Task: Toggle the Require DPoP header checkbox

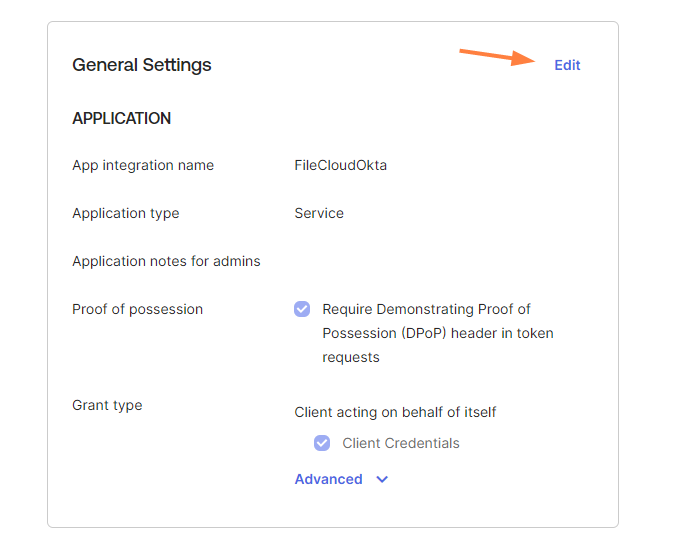Action: click(x=302, y=309)
